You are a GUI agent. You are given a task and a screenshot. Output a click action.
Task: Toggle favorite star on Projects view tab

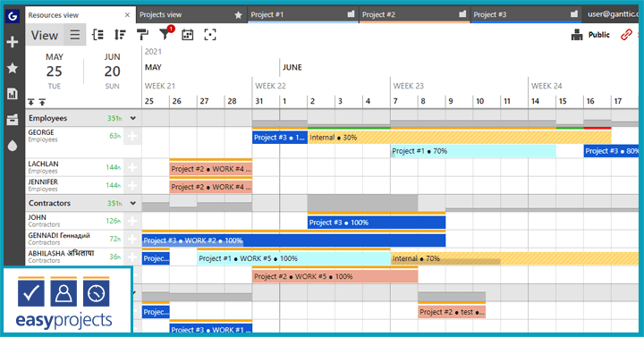tap(238, 15)
